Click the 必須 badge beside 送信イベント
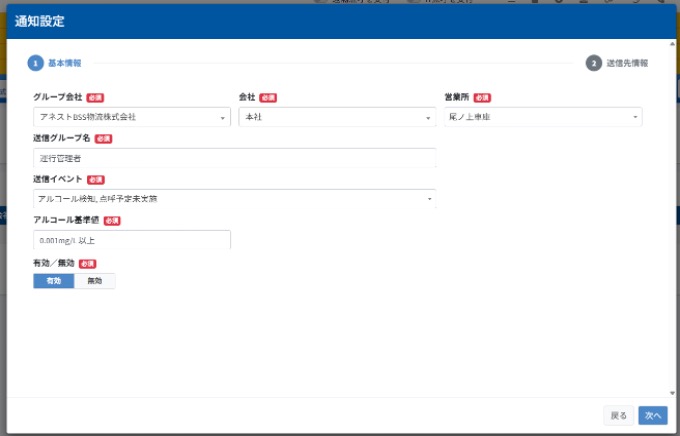 coord(96,180)
